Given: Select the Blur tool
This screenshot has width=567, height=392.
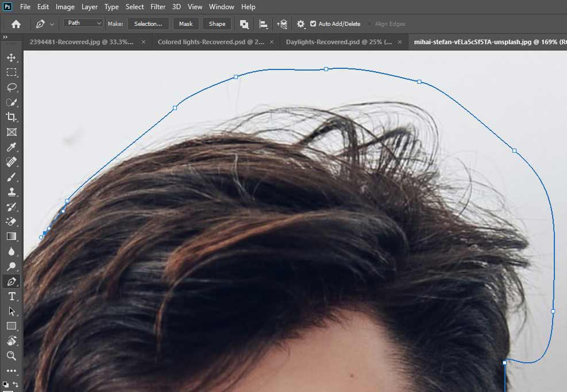Looking at the screenshot, I should click(11, 251).
